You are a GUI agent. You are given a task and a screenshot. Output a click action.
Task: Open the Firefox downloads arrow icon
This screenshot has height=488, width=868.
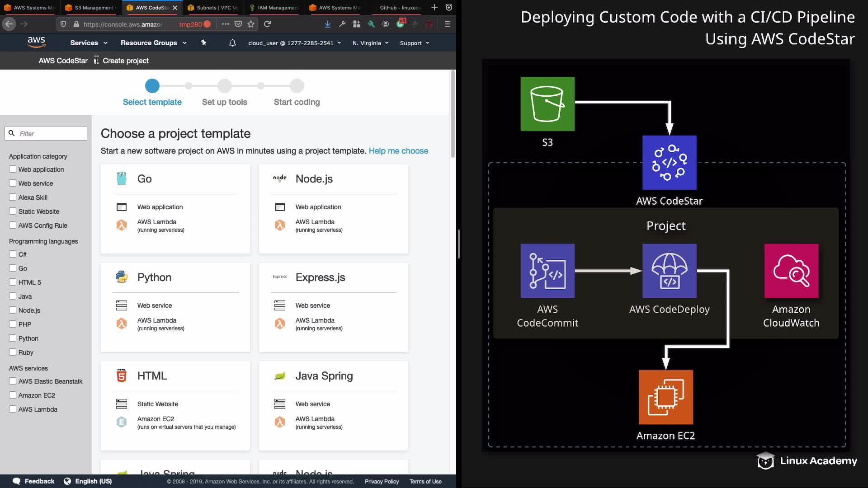click(x=327, y=24)
